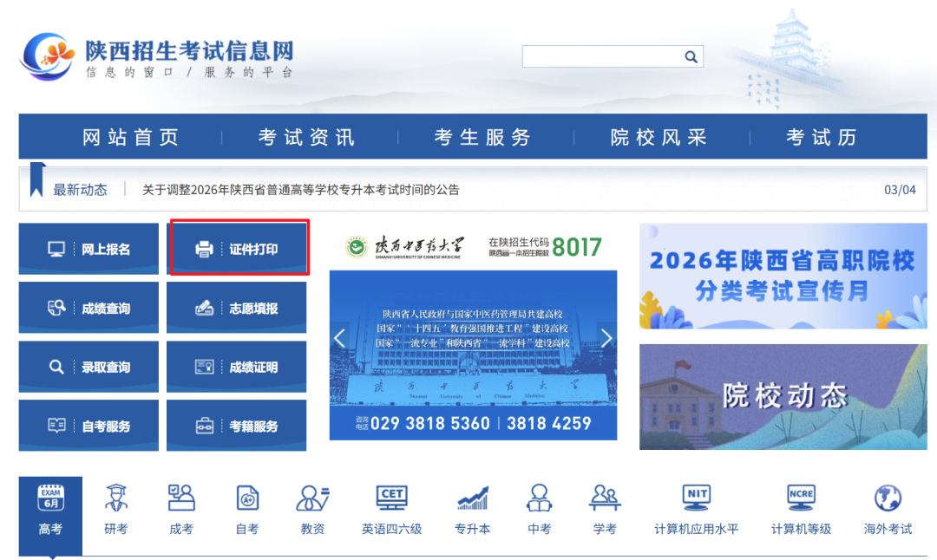This screenshot has height=560, width=937.
Task: Select the 高考 exam icon
Action: (x=50, y=507)
